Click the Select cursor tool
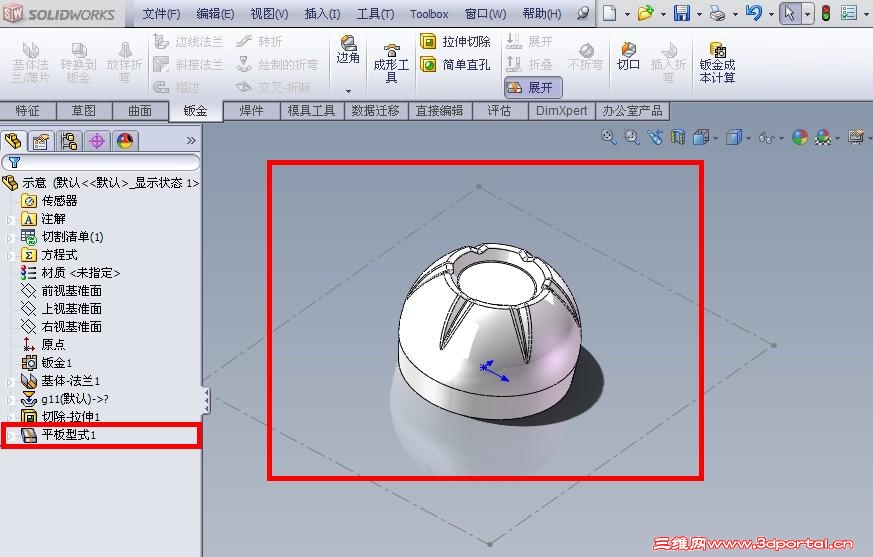The image size is (873, 557). (789, 13)
